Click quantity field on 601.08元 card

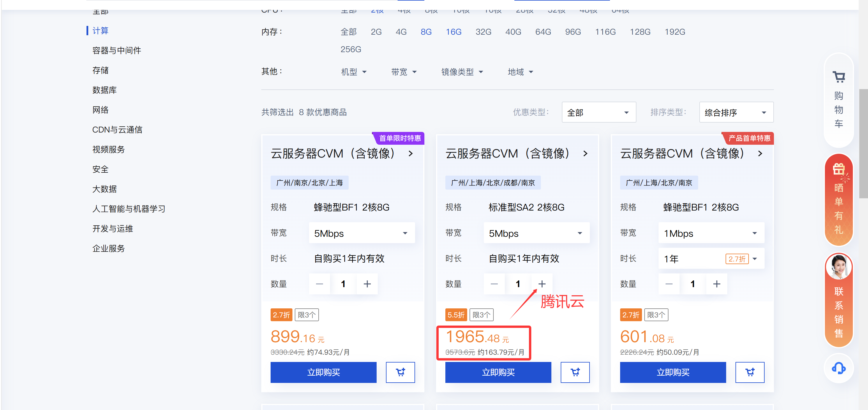coord(693,284)
